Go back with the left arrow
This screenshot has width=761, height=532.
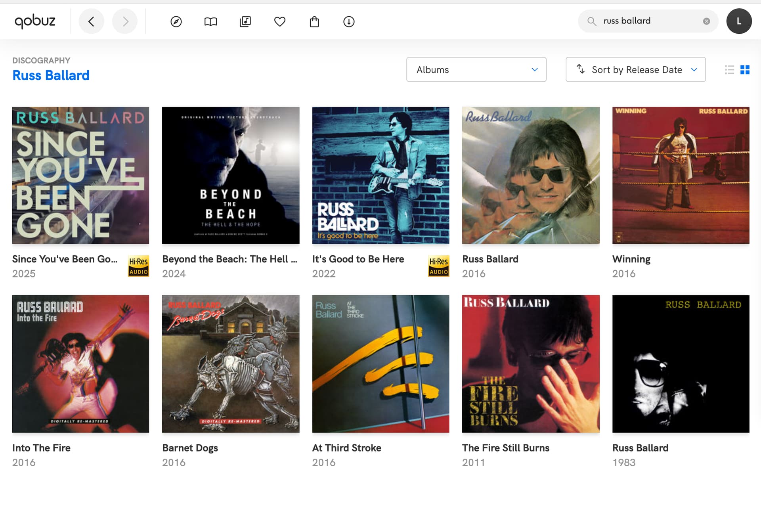pos(92,21)
